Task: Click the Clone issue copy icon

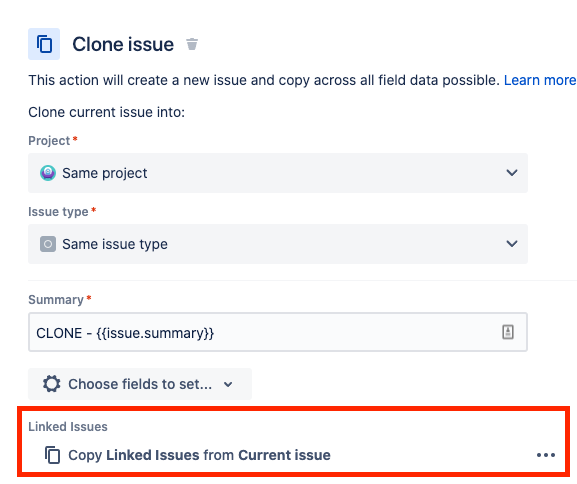Action: coord(44,44)
